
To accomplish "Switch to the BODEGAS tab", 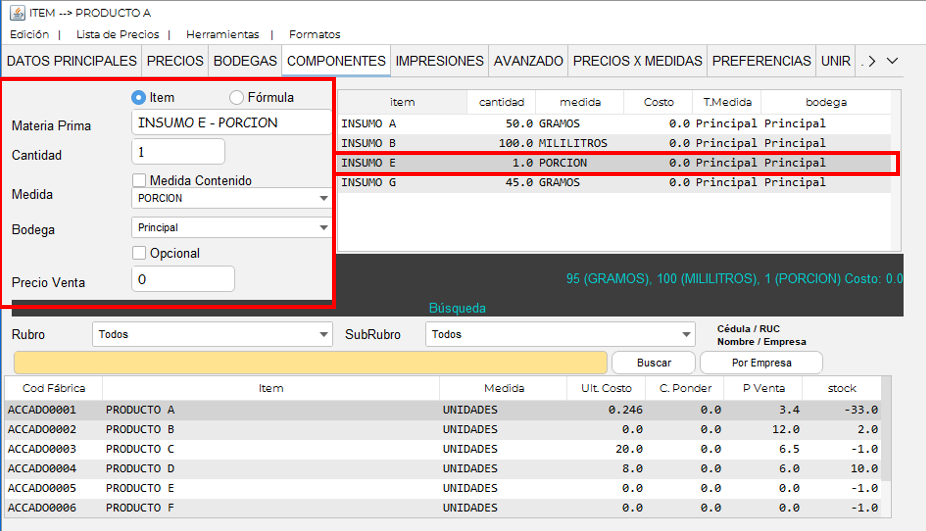I will coord(245,61).
